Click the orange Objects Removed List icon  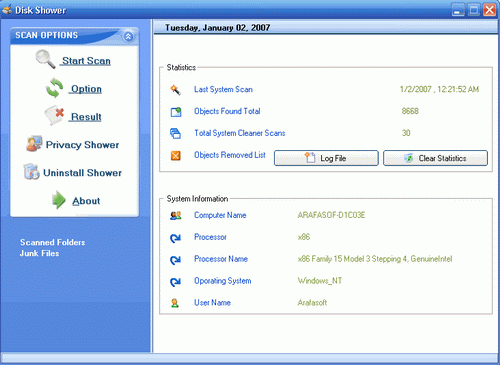pyautogui.click(x=176, y=155)
